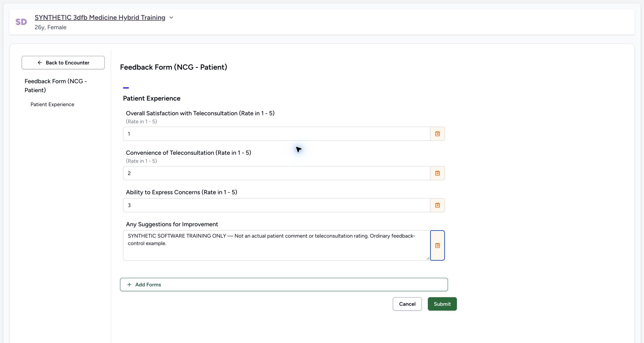Jump to Patient Experience section in sidebar
The image size is (644, 343).
click(52, 104)
